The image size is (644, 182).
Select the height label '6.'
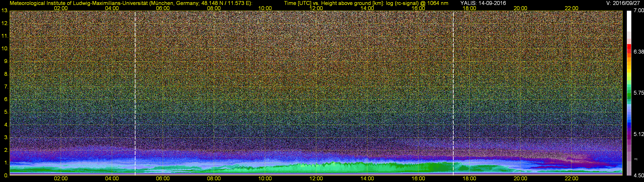[6, 100]
